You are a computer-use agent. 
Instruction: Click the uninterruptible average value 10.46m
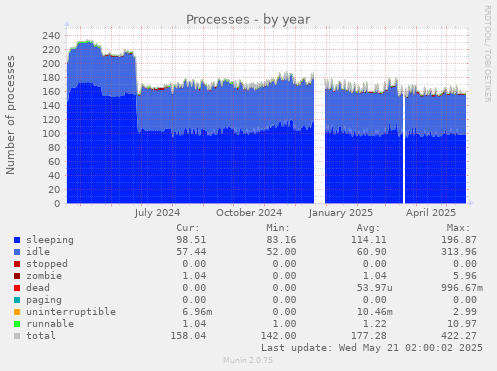point(375,312)
